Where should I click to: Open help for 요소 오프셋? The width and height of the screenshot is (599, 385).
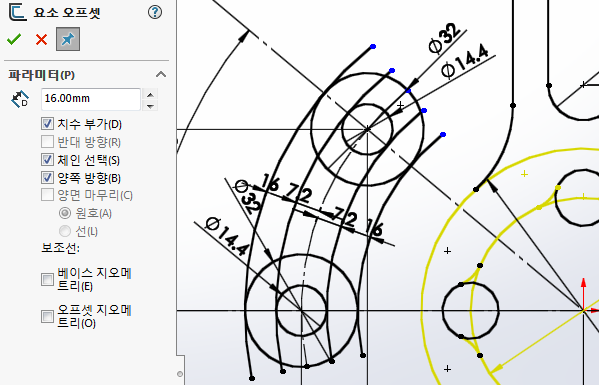[x=155, y=12]
